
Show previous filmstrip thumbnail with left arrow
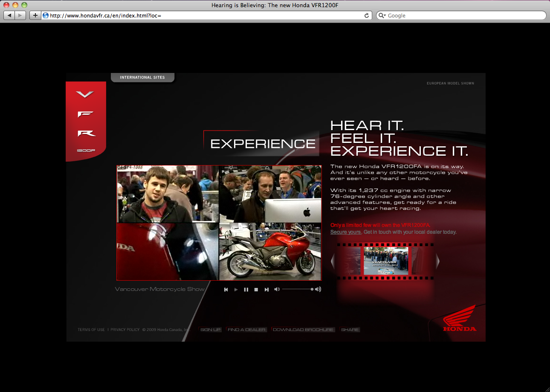(333, 261)
